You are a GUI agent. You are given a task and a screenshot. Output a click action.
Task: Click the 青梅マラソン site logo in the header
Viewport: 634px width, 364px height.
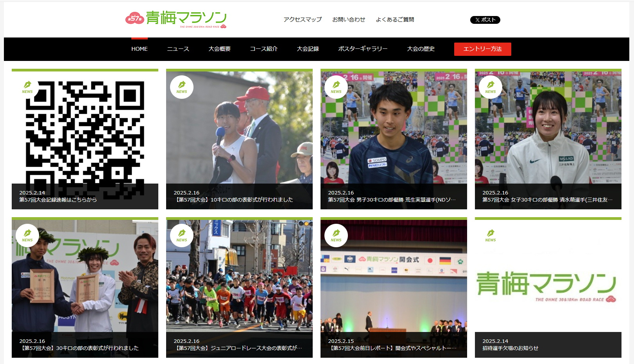pyautogui.click(x=176, y=19)
